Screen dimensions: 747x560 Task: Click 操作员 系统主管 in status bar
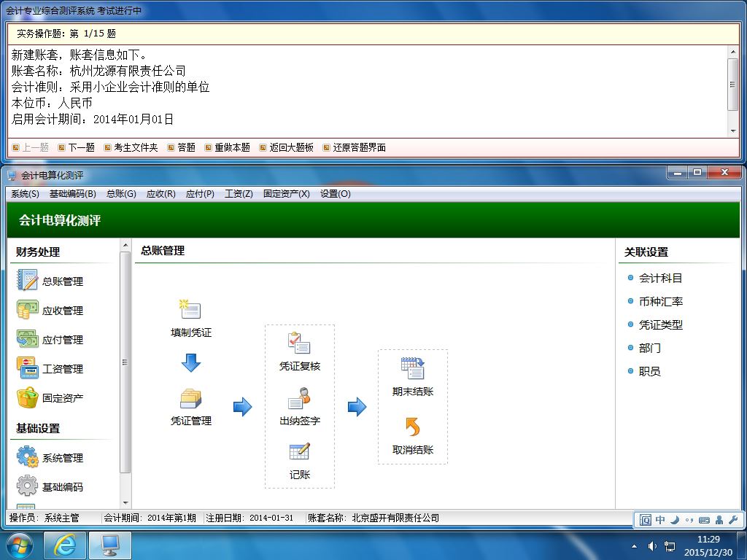tap(44, 518)
